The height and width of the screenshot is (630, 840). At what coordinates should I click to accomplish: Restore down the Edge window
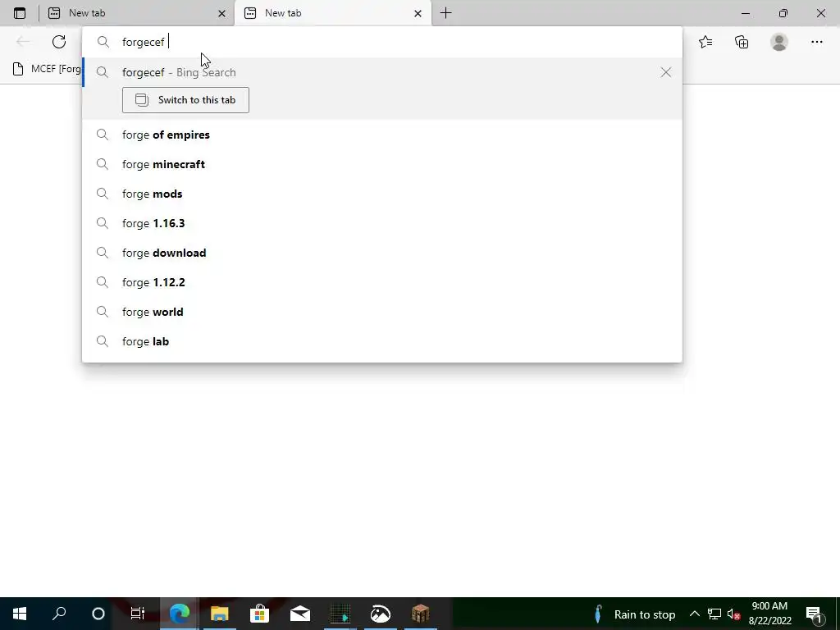point(783,13)
